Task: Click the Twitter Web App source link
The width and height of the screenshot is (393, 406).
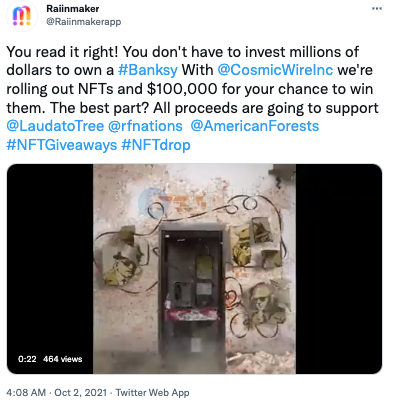Action: coord(152,393)
